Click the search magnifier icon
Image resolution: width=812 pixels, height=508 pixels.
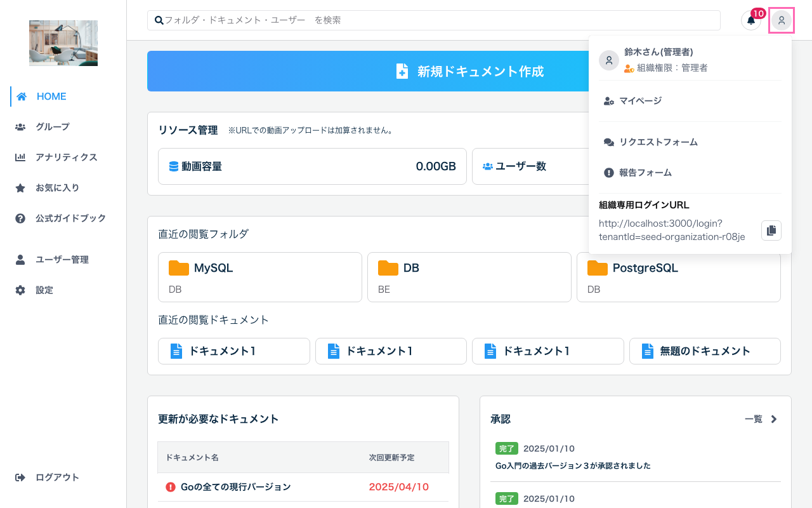[x=159, y=20]
